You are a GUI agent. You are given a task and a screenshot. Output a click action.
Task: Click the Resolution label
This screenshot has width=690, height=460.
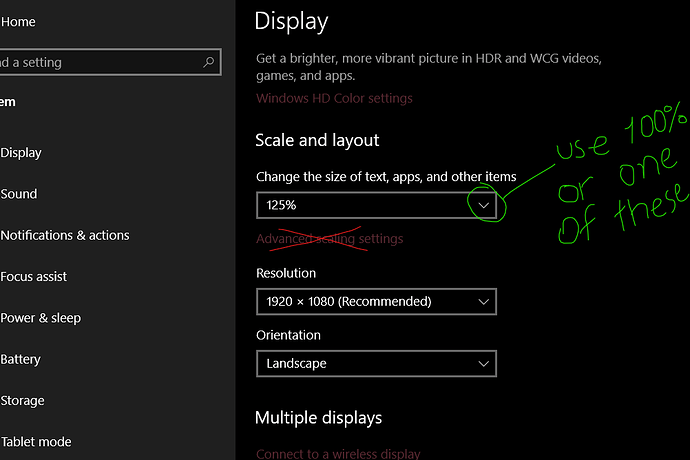[286, 273]
